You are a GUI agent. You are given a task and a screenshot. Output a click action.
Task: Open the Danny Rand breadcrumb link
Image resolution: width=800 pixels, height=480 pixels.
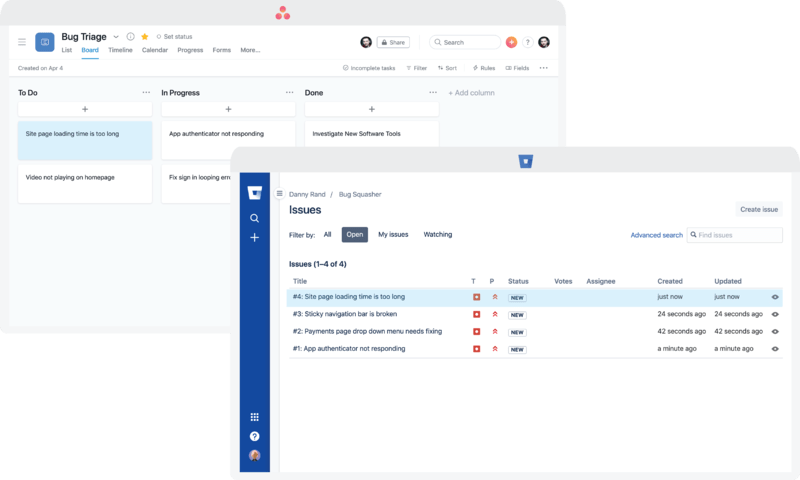pos(307,194)
